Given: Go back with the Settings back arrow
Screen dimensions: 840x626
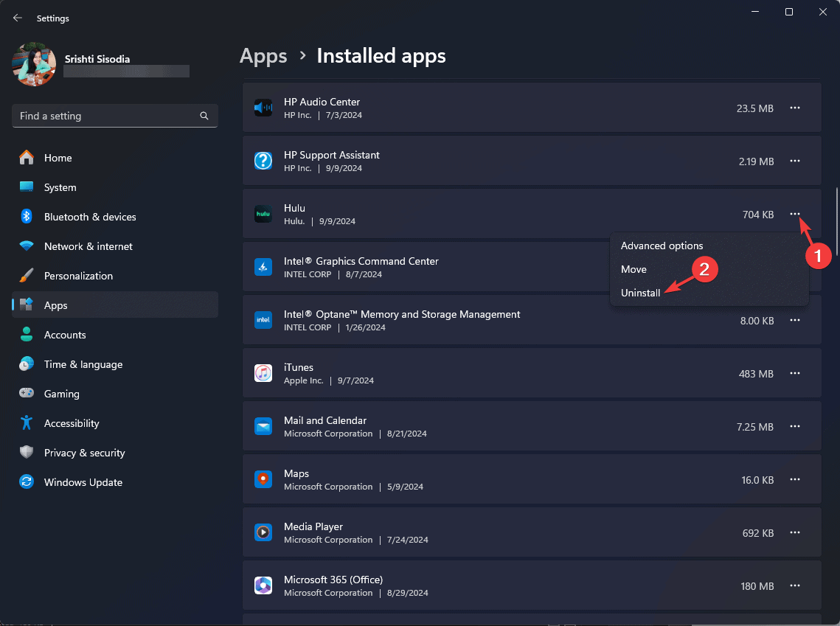Looking at the screenshot, I should point(18,18).
